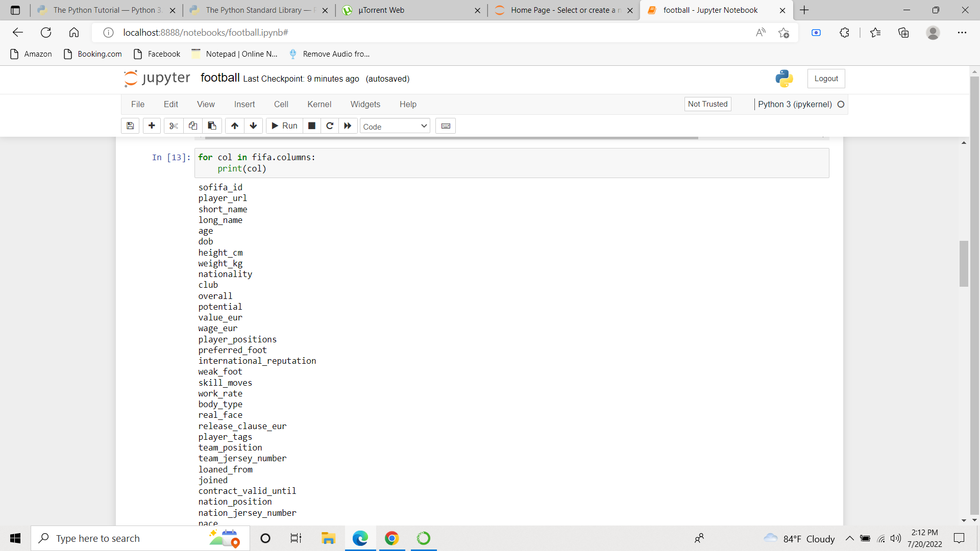
Task: Toggle the Not Trusted notebook status
Action: click(x=707, y=104)
